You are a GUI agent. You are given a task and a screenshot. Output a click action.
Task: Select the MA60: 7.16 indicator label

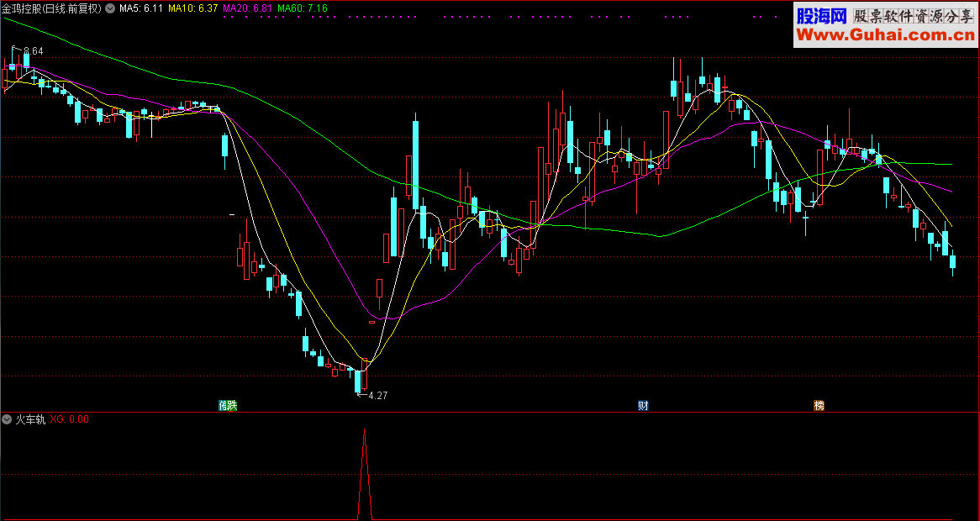[x=303, y=8]
